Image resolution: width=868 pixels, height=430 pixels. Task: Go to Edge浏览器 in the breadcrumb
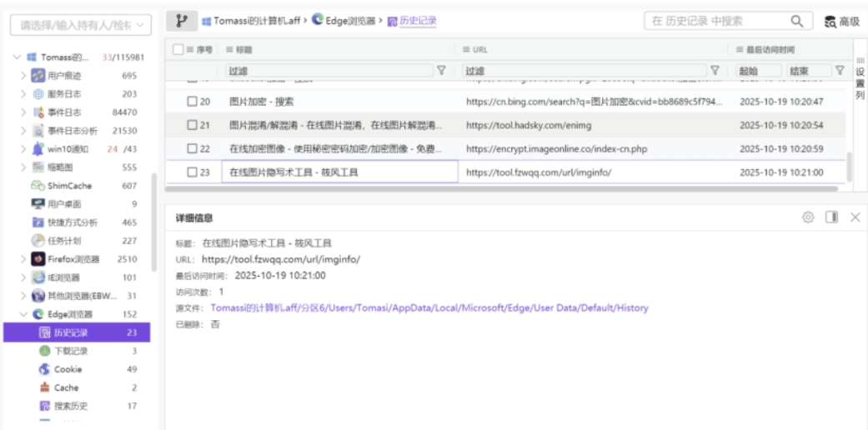344,21
